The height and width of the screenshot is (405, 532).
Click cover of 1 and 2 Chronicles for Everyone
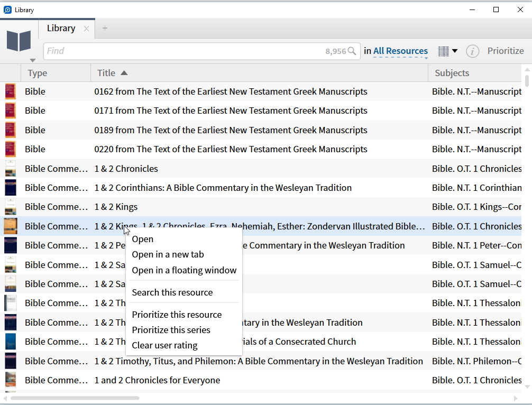[x=11, y=380]
